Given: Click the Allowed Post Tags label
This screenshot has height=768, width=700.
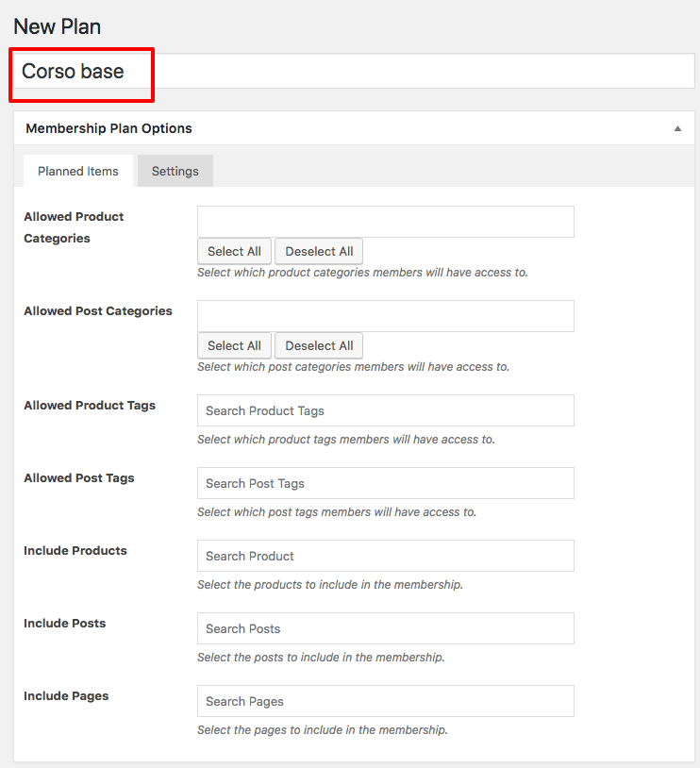Looking at the screenshot, I should pos(79,478).
